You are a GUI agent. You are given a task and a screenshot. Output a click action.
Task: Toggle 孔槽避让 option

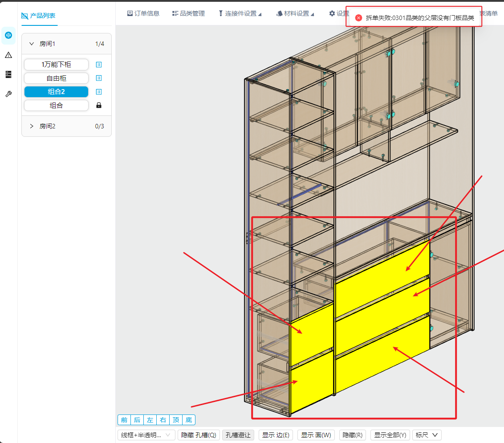(x=238, y=435)
